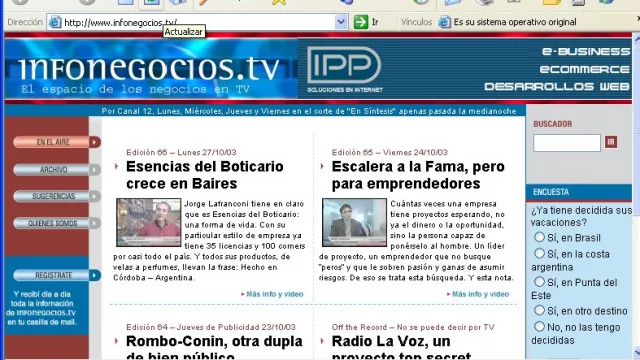640x360 pixels.
Task: Click the Escalera a la Fama video thumbnail
Action: point(354,222)
